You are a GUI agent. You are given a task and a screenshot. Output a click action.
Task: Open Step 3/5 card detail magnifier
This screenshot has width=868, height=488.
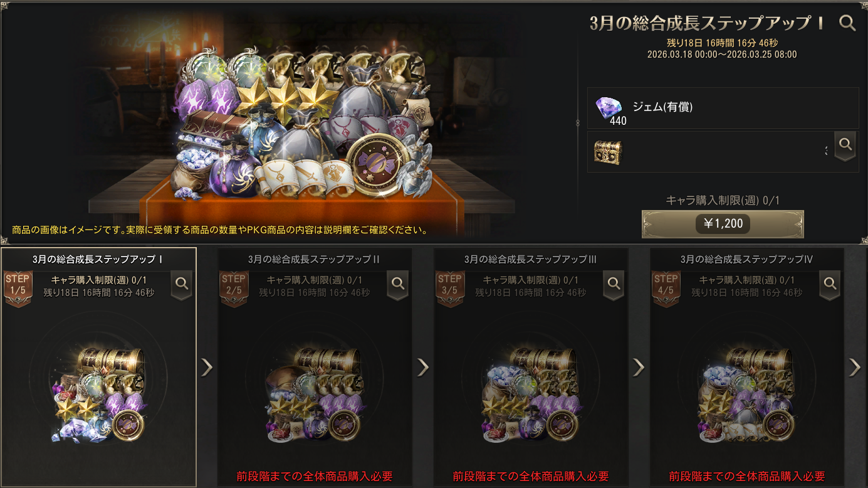pos(614,284)
